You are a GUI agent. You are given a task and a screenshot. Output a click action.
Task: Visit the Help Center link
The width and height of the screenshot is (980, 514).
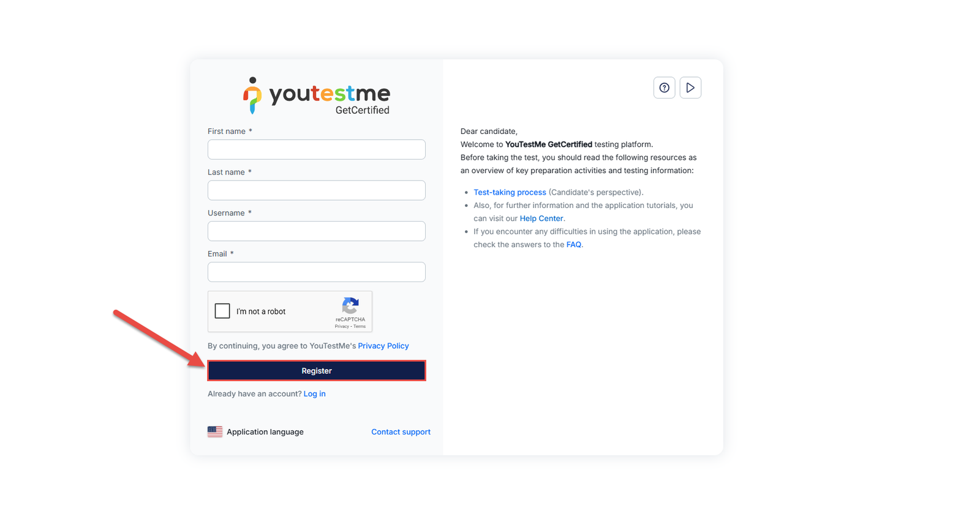[x=541, y=219]
